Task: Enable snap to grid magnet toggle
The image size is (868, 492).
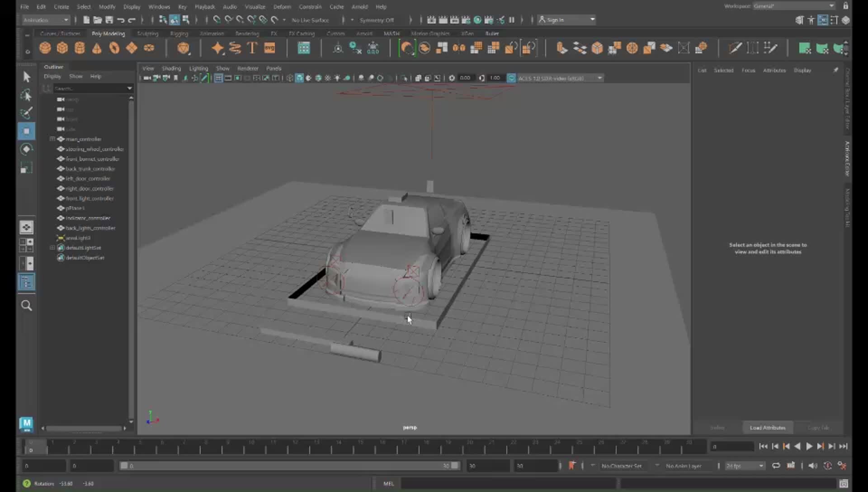Action: [217, 20]
